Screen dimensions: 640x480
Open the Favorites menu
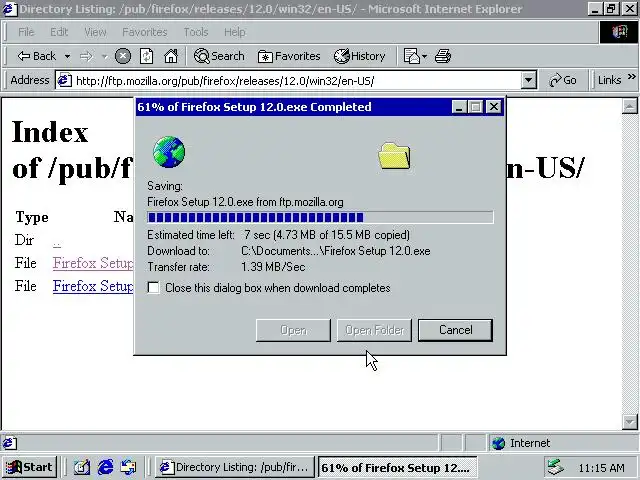coord(144,32)
